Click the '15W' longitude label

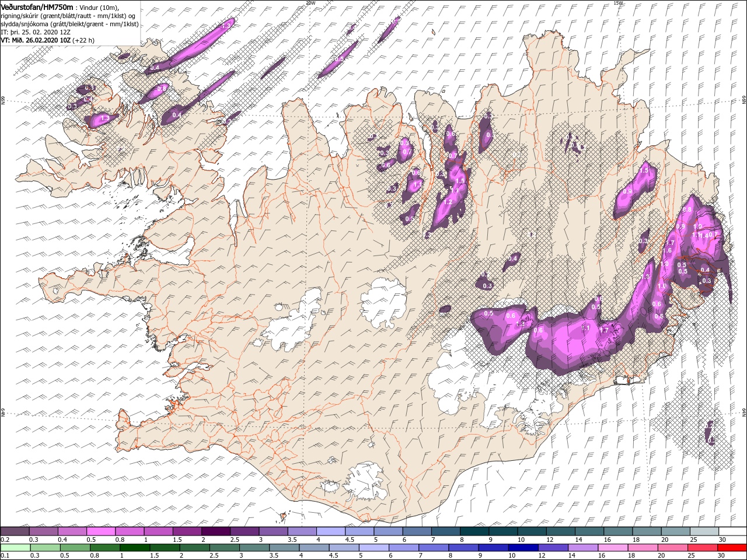[619, 3]
